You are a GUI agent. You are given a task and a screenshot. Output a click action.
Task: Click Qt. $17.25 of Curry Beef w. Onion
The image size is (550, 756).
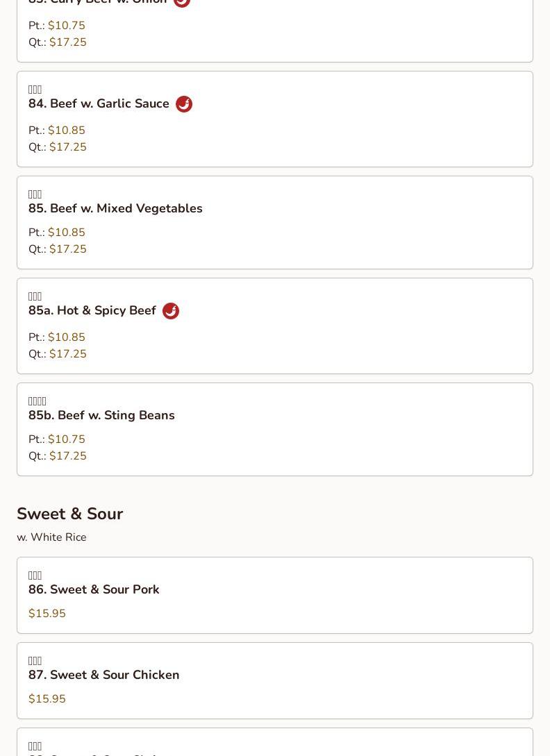coord(58,42)
